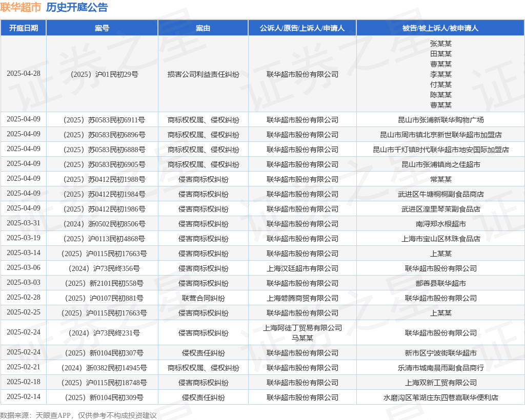Click defendant 武进区牛塘桐桐副食品商店
Viewport: 525px width, 420px height.
point(440,194)
